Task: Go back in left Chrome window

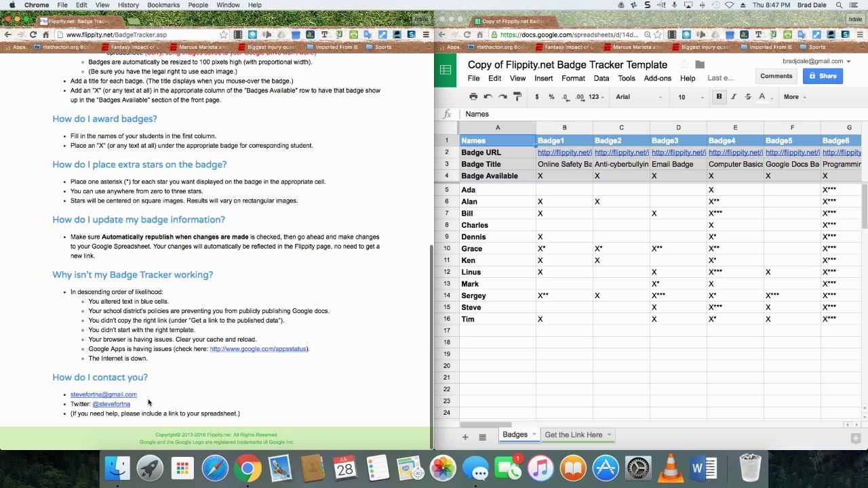Action: 7,35
